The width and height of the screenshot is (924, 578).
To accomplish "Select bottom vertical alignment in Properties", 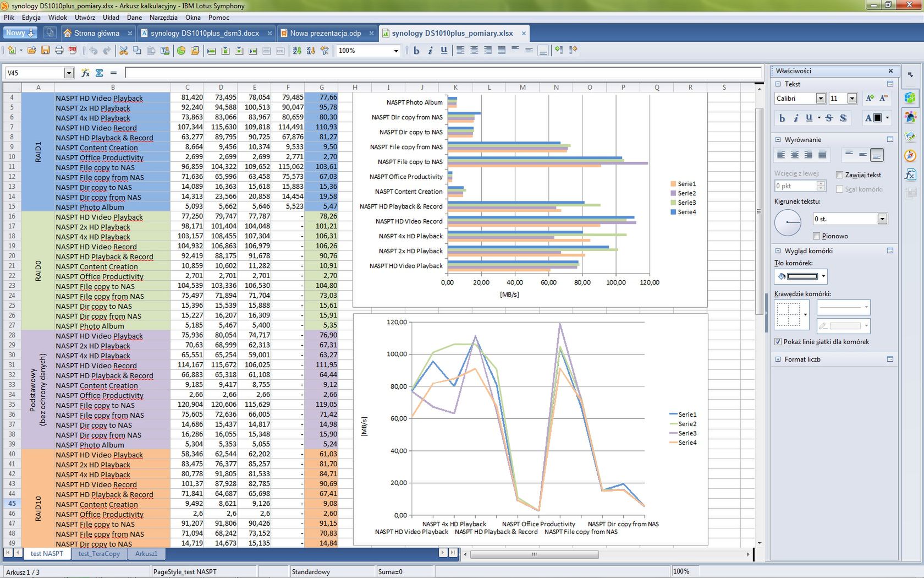I will pyautogui.click(x=877, y=155).
